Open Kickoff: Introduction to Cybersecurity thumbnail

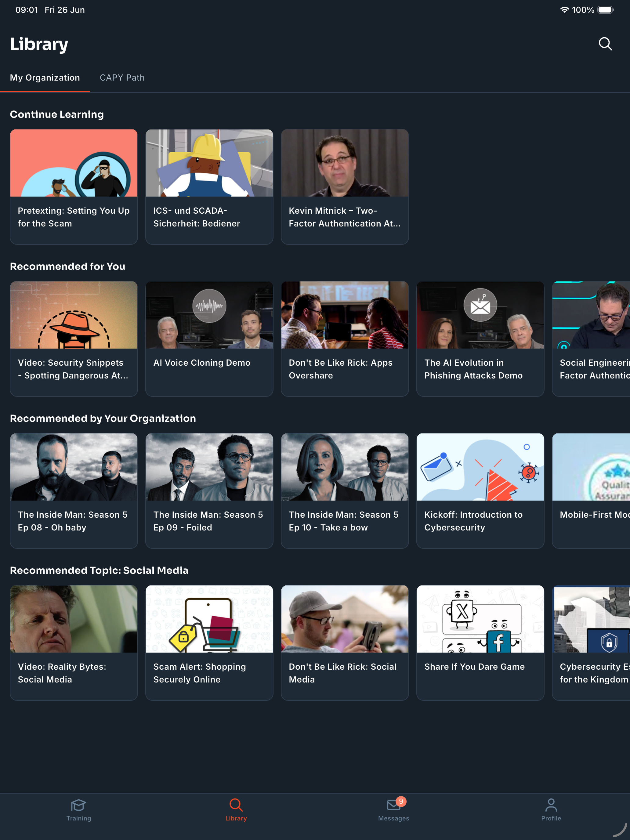(x=480, y=467)
